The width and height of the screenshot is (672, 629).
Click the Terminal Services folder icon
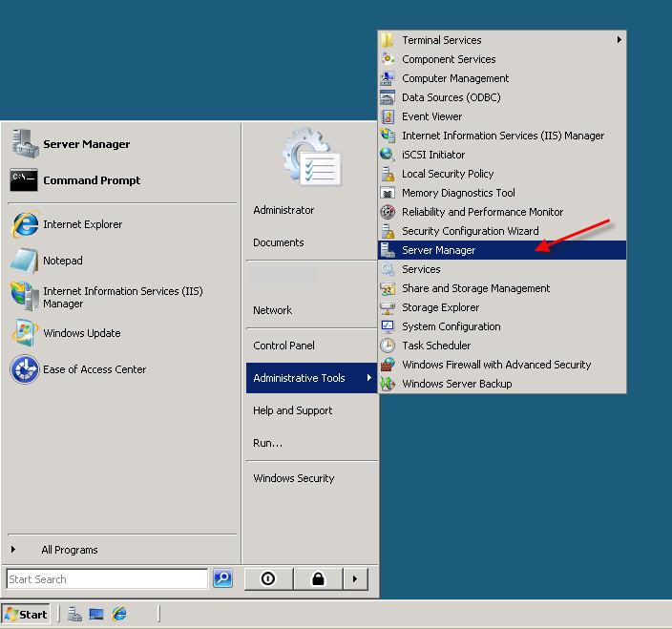tap(387, 40)
